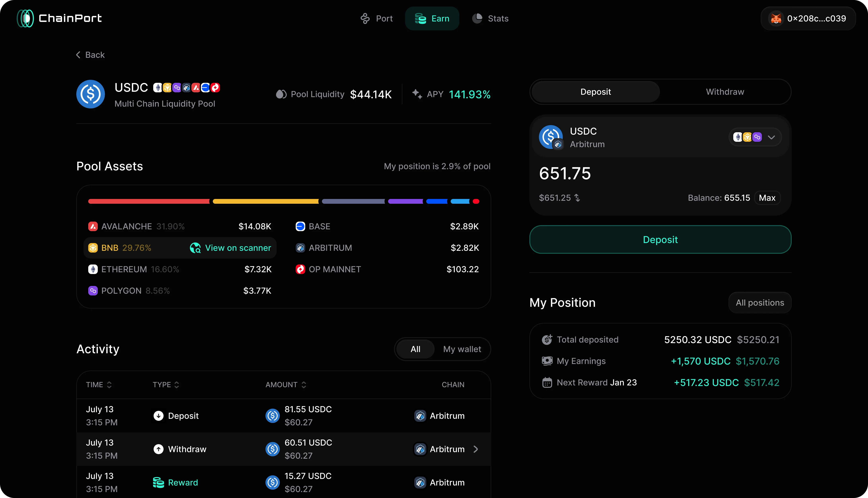Click the red Avalanche bar segment
The height and width of the screenshot is (498, 868).
(149, 202)
